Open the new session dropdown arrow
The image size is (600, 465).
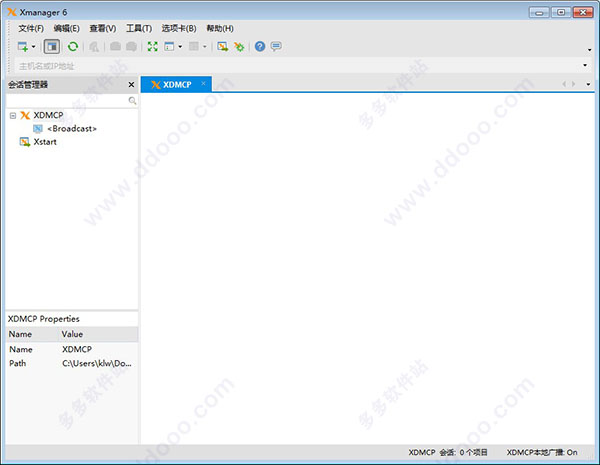tap(33, 47)
